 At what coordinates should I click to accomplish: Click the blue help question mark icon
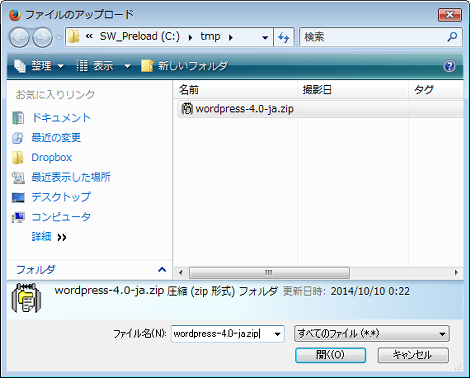[449, 66]
